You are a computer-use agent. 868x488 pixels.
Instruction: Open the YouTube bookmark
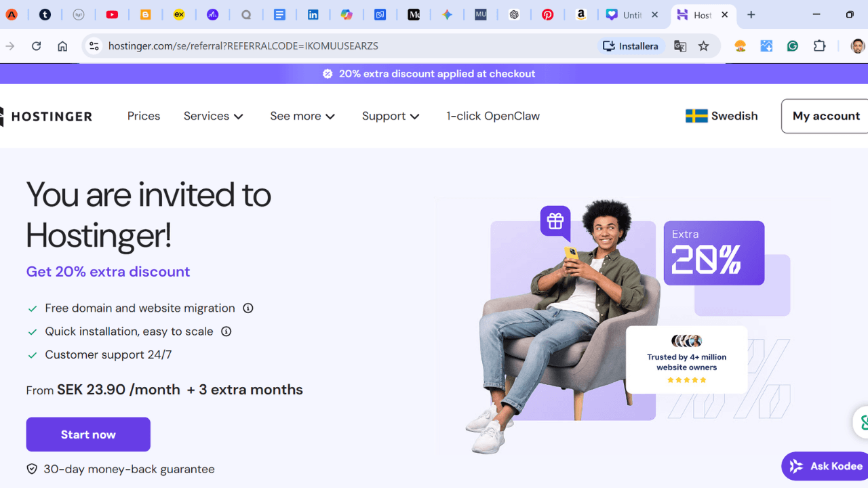[x=113, y=14]
